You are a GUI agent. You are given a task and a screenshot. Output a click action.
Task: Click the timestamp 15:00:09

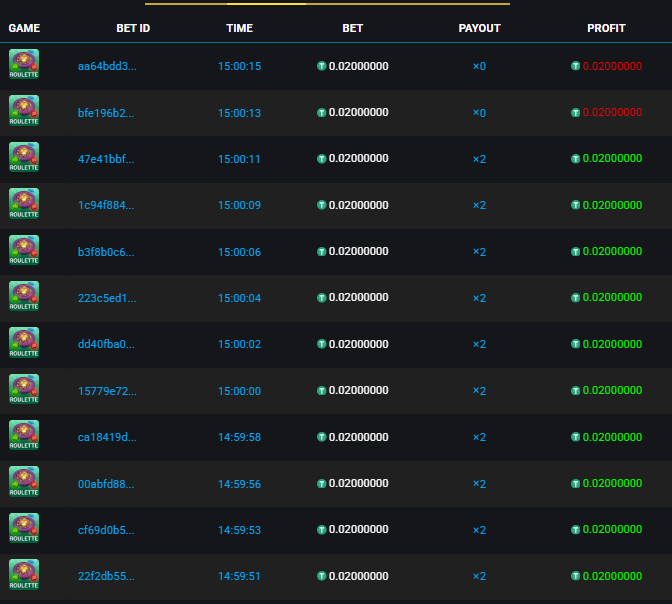click(x=239, y=205)
